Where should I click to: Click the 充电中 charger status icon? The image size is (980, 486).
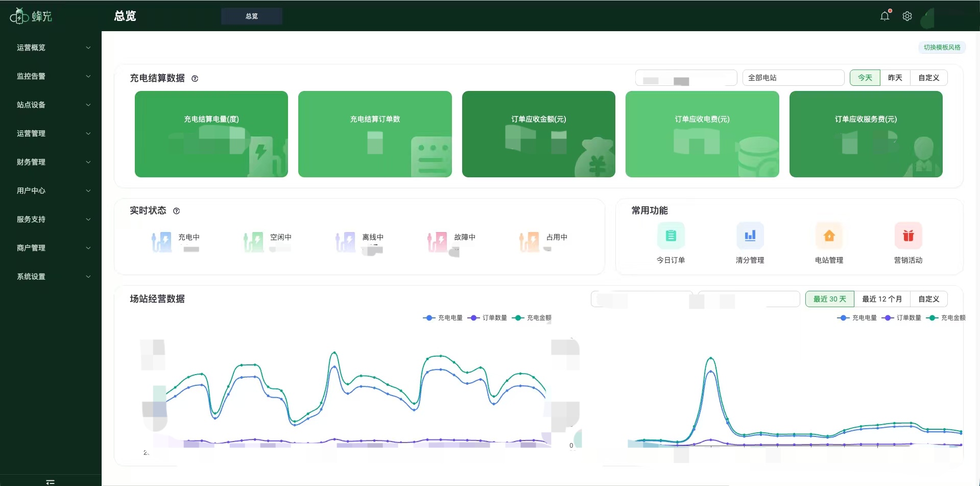pyautogui.click(x=161, y=242)
